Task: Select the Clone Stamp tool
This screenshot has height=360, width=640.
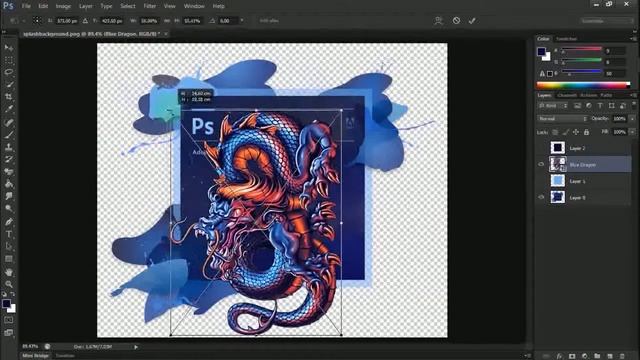Action: click(x=9, y=147)
